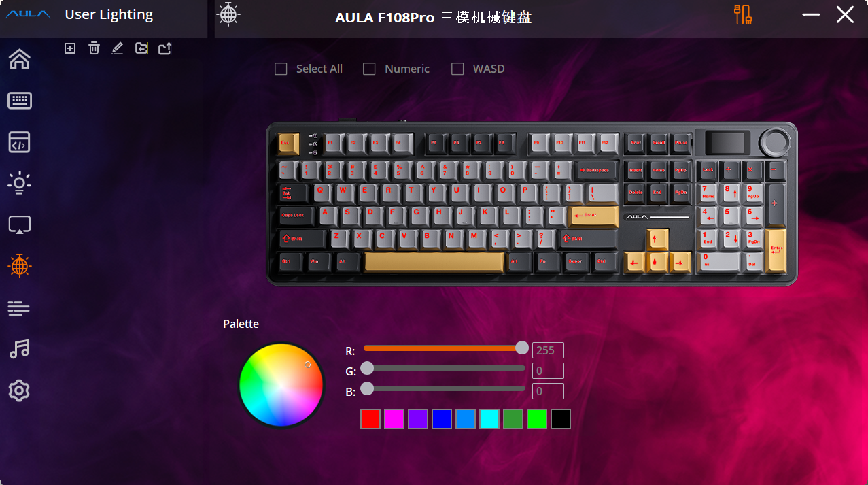Export the profile using the share icon
Image resolution: width=868 pixels, height=485 pixels.
(165, 48)
